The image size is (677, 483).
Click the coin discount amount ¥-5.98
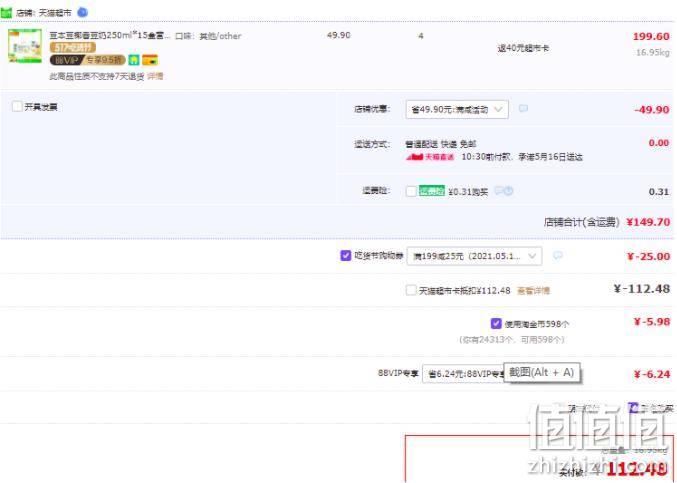click(652, 322)
